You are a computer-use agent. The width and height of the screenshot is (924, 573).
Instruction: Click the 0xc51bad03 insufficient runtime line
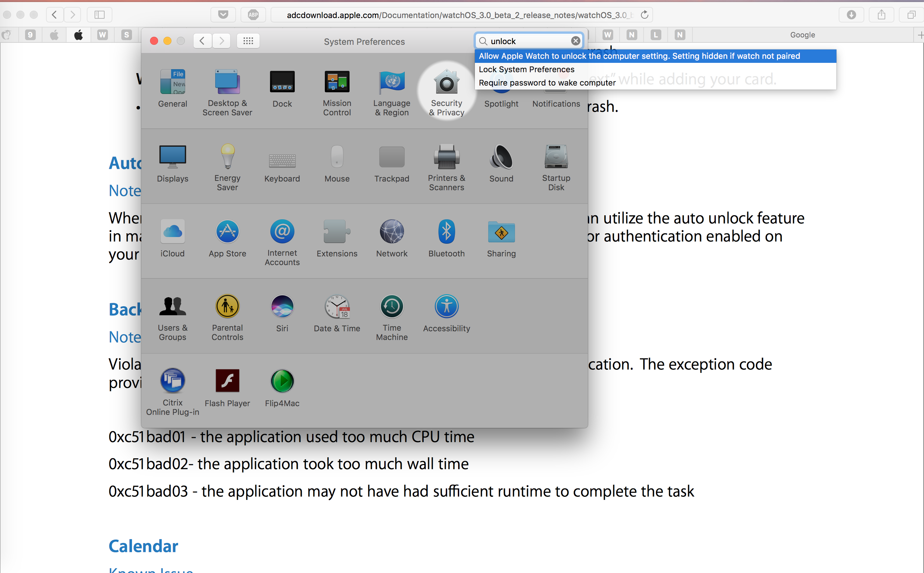click(x=401, y=491)
